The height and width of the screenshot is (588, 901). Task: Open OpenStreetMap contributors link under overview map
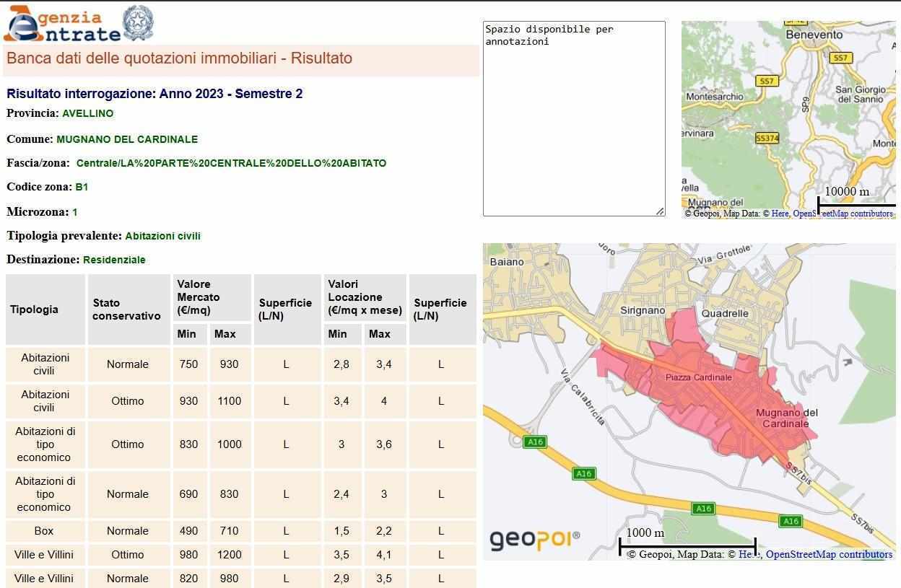click(x=843, y=214)
